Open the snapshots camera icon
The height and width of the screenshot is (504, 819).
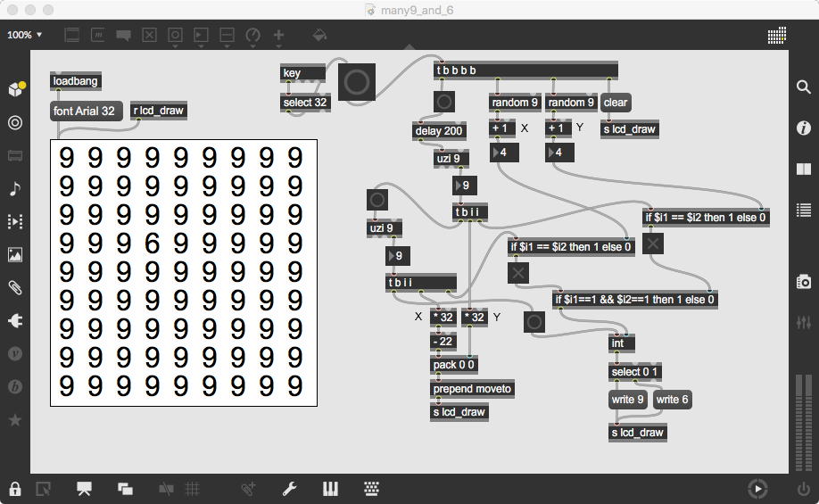coord(803,282)
